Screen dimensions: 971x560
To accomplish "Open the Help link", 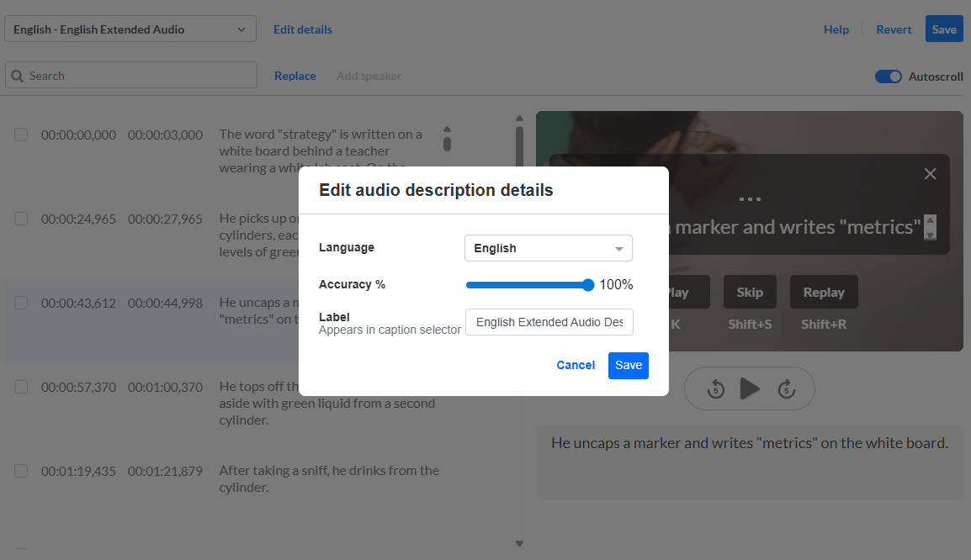I will [836, 29].
